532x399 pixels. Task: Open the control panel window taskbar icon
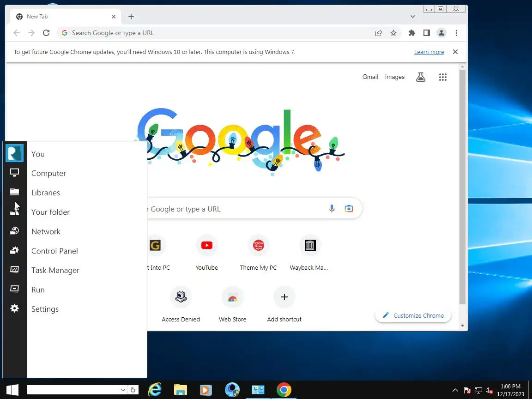tap(258, 390)
